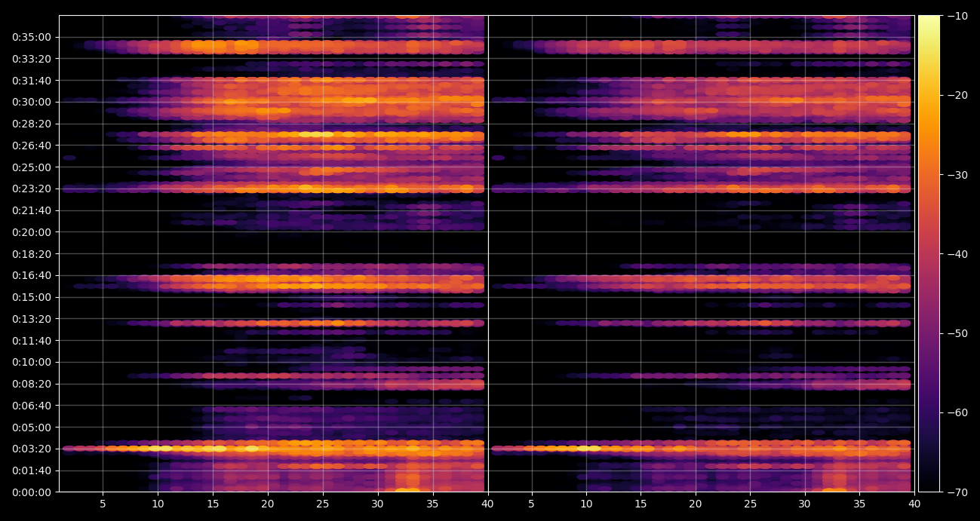Viewport: 980px width, 521px height.
Task: Click the -70 colorbar tick label
Action: point(957,492)
